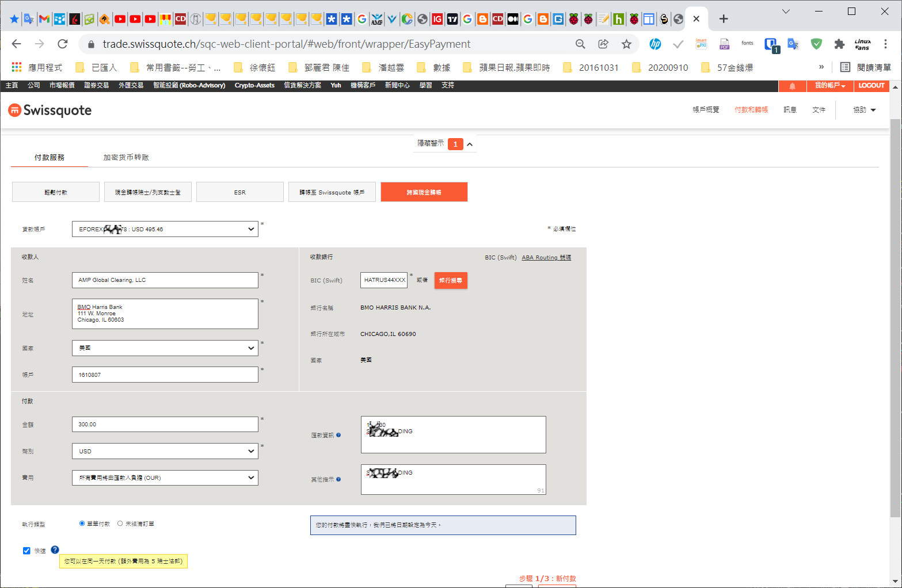Tick the 快速 express checkbox

coord(26,551)
